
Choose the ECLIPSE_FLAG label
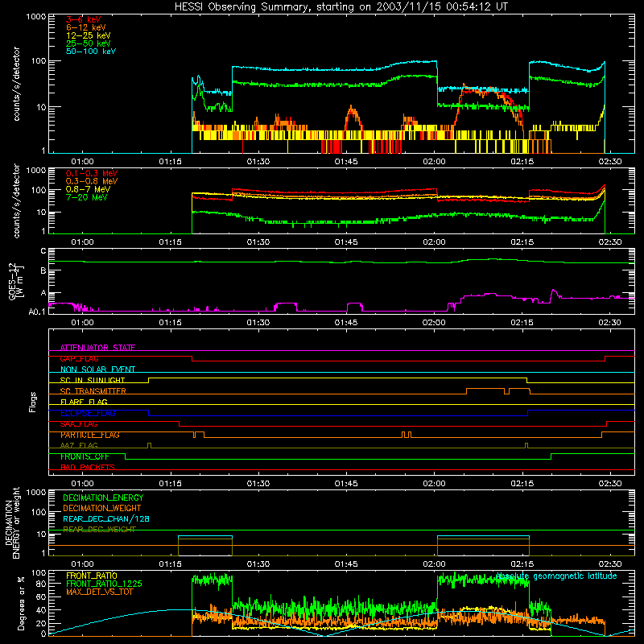coord(88,413)
